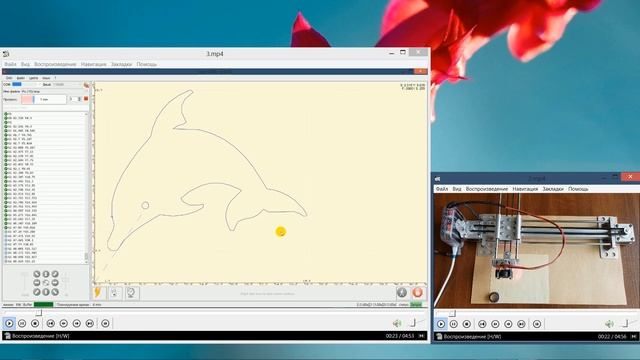Click the 00:23 / 04:53 time display
The image size is (640, 360).
pyautogui.click(x=400, y=336)
